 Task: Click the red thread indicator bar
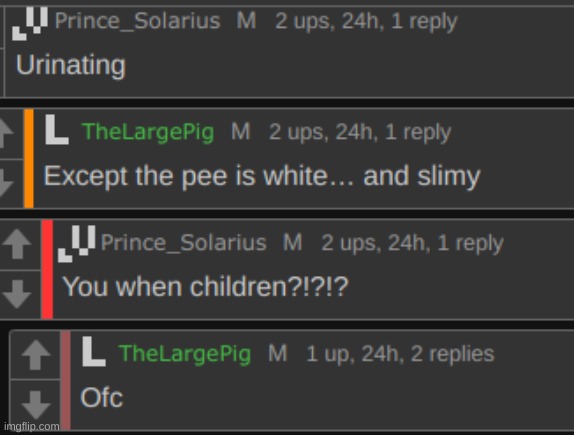[x=47, y=269]
